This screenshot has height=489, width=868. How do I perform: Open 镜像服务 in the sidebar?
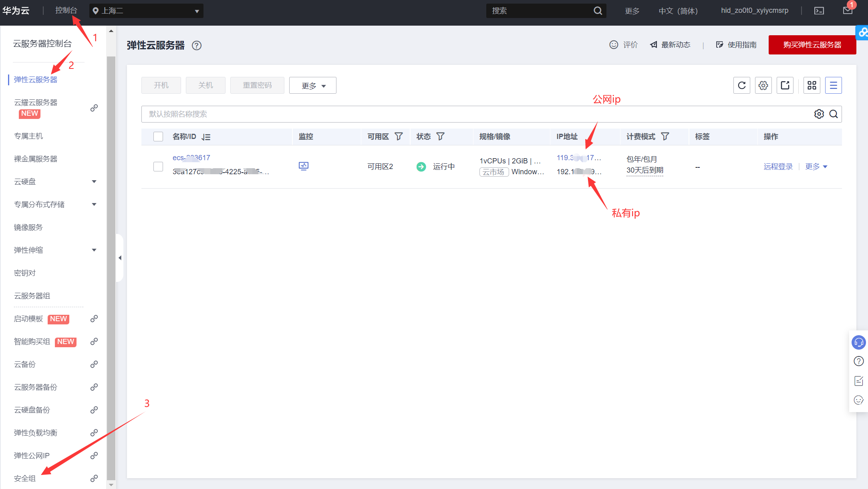28,227
